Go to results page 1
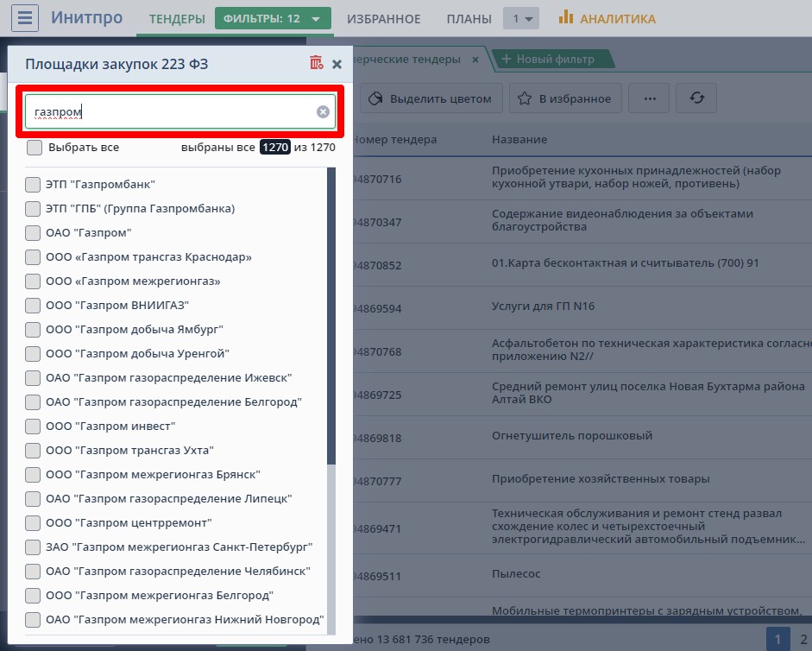812x651 pixels. [777, 639]
